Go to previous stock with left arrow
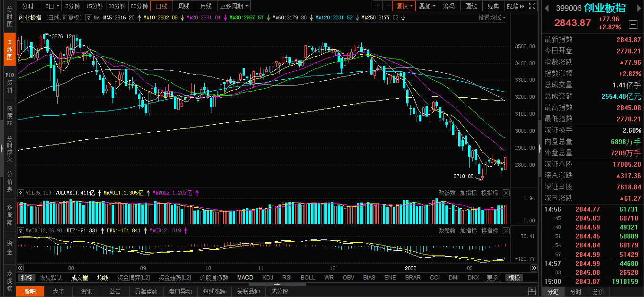 (546, 8)
